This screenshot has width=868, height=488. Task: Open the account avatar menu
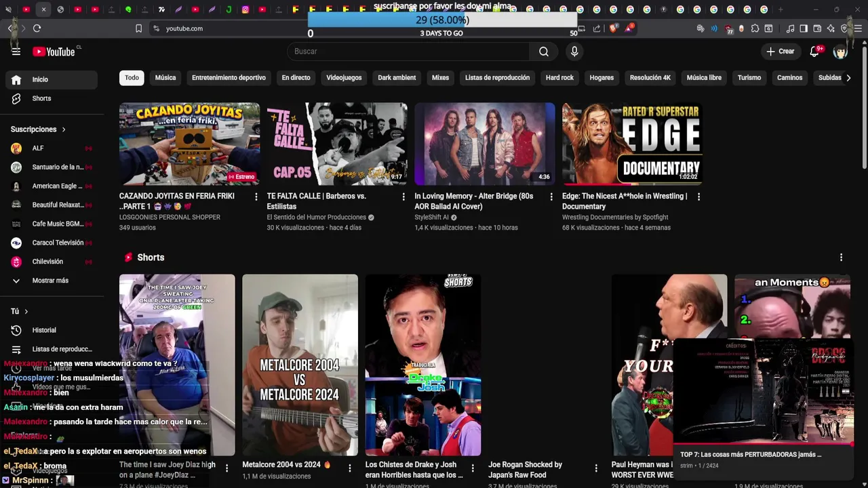[x=841, y=52]
